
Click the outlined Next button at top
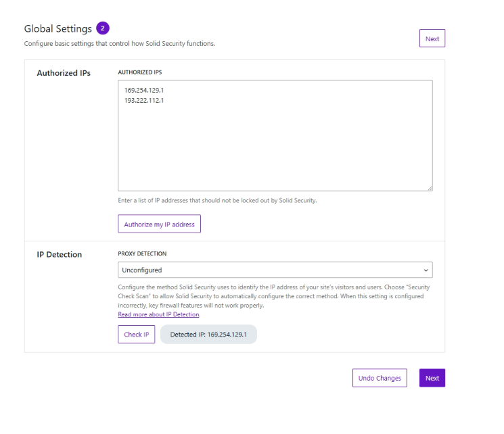point(432,39)
